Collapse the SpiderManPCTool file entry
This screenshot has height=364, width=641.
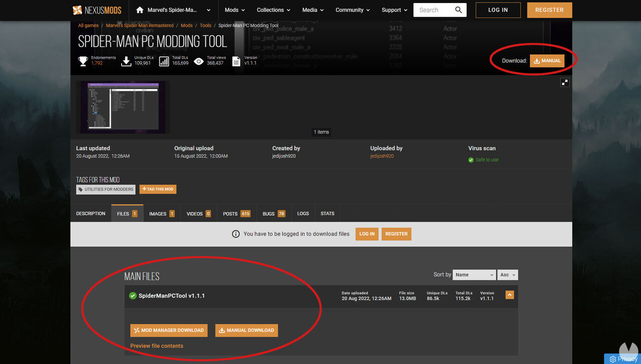tap(509, 295)
